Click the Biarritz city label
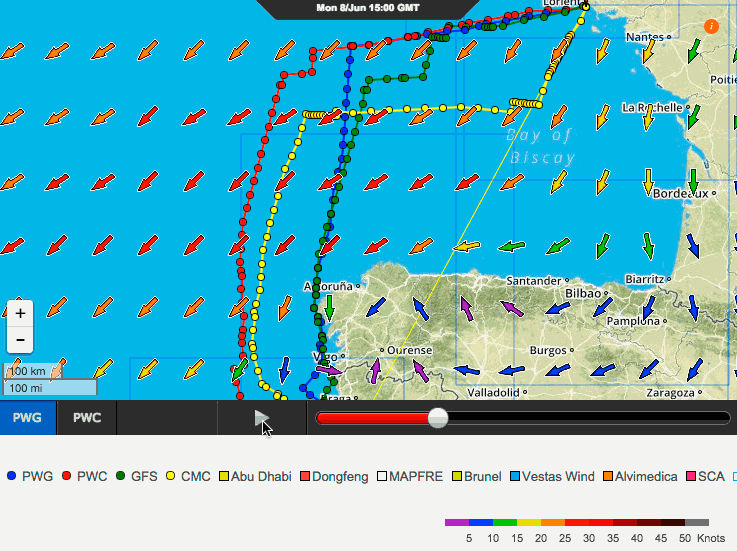This screenshot has width=737, height=551. pos(644,279)
